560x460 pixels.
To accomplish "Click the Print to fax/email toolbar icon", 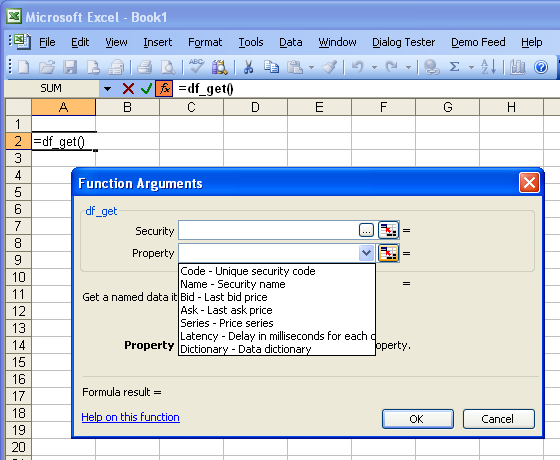I will point(116,67).
